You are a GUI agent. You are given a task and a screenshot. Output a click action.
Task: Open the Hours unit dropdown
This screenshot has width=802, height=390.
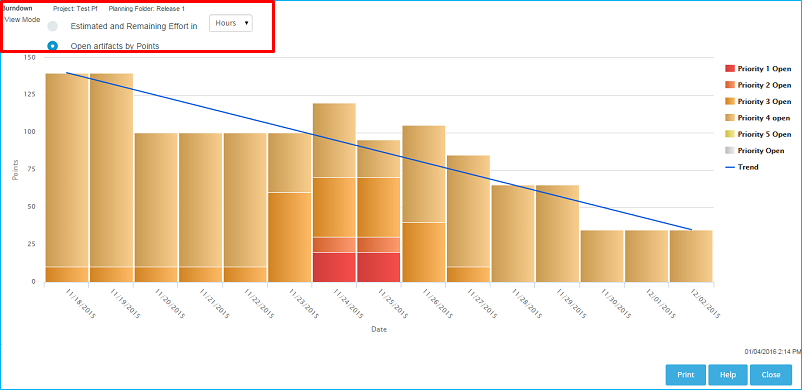click(231, 23)
